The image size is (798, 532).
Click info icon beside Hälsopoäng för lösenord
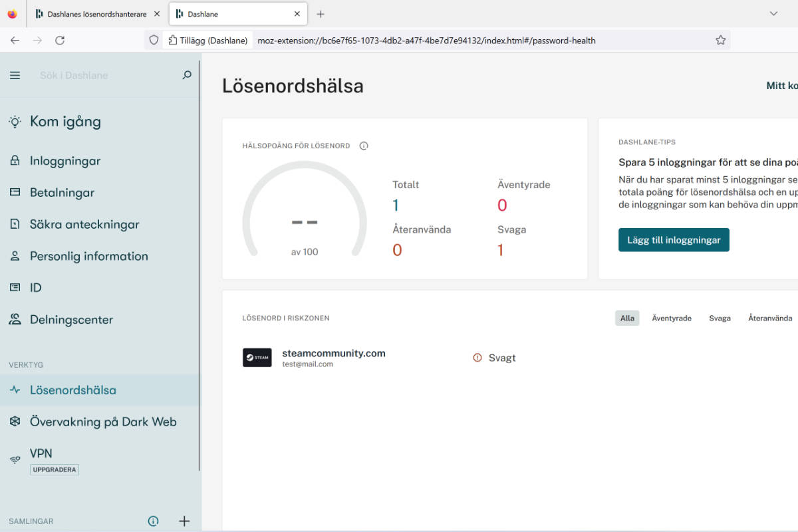(x=364, y=146)
